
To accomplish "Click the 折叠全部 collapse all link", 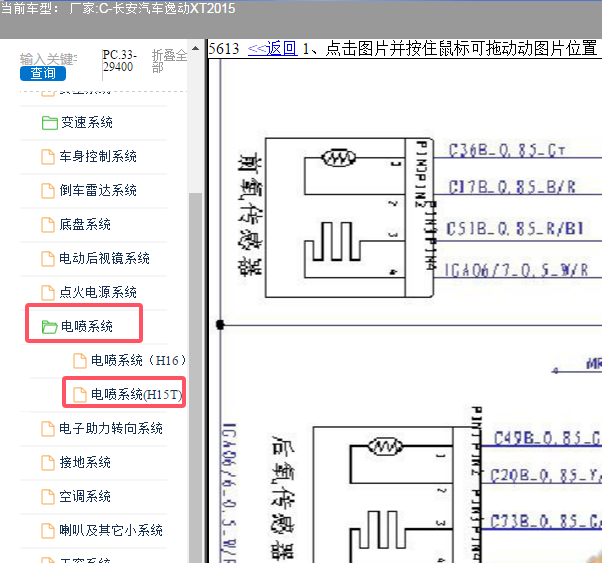I will click(169, 61).
